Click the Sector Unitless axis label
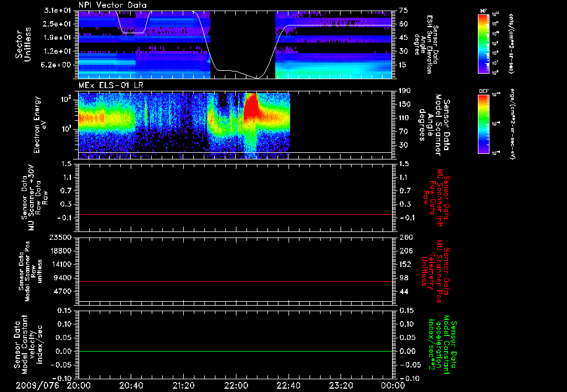 pyautogui.click(x=23, y=44)
